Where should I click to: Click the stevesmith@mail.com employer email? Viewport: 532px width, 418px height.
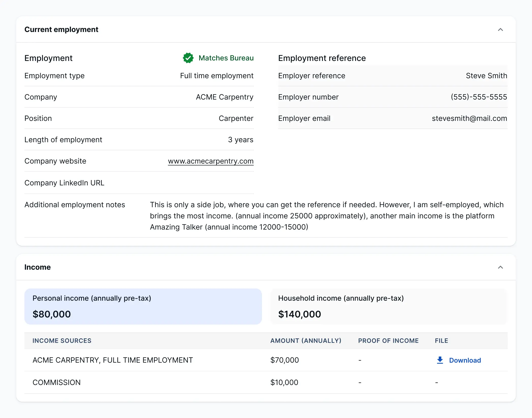click(469, 118)
